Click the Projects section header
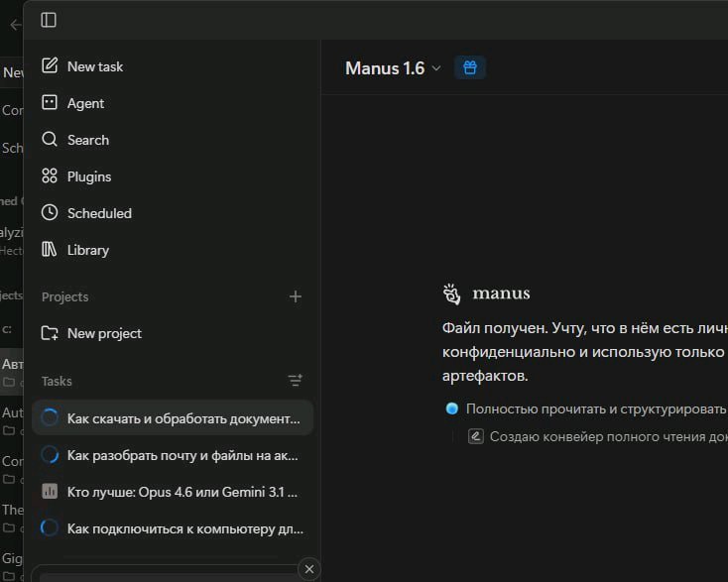 click(65, 297)
